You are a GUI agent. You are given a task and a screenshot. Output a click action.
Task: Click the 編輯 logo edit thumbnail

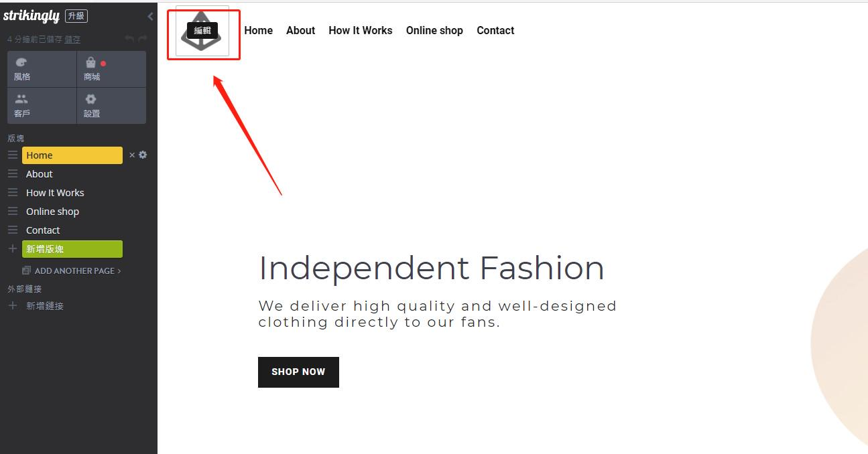tap(202, 31)
